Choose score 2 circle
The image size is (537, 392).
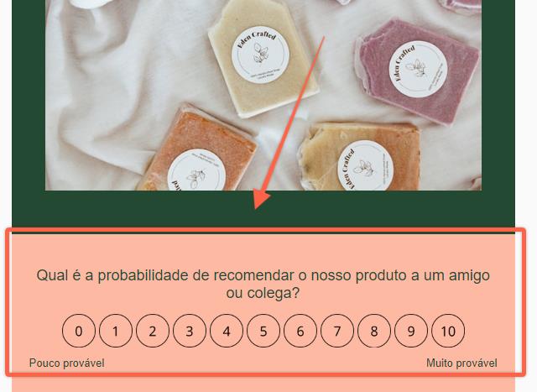click(153, 331)
